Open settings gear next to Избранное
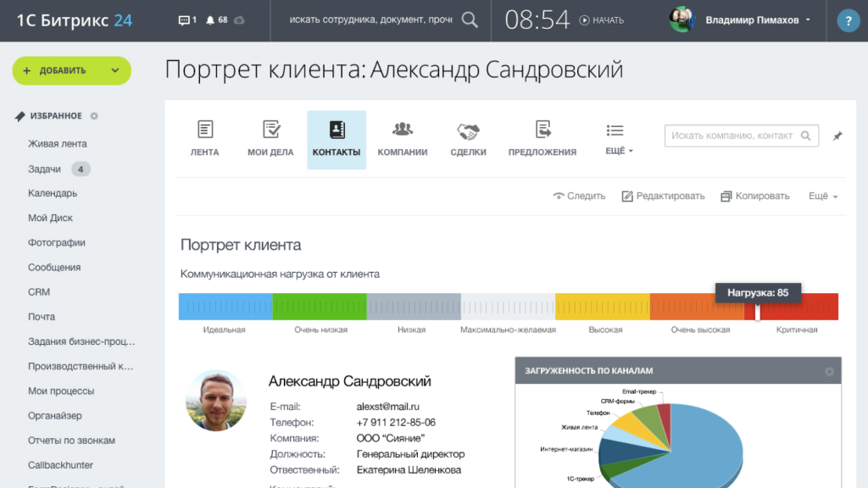Screen dimensions: 868x488 point(94,116)
